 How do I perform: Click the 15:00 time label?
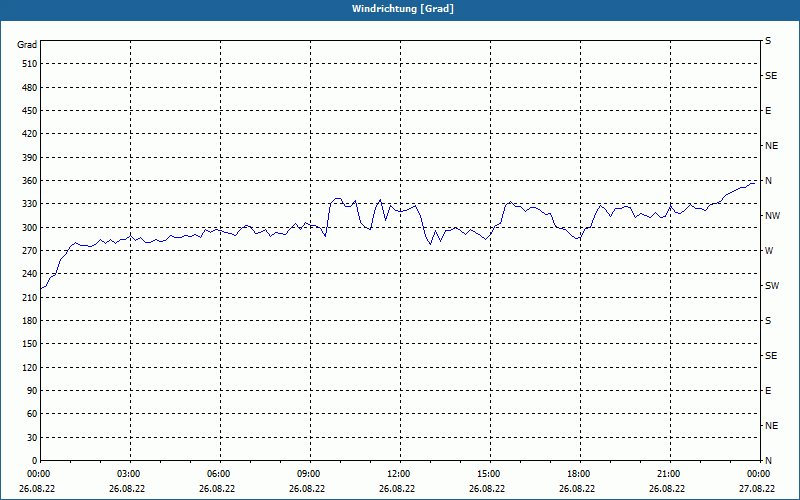[488, 474]
